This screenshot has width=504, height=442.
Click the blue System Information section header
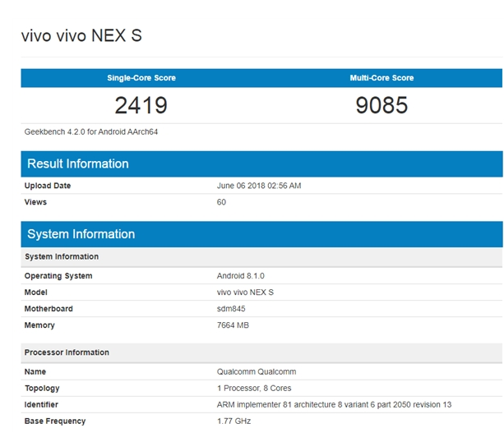261,234
